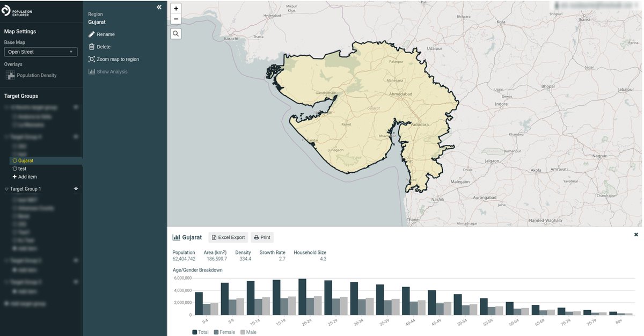This screenshot has height=336, width=644.
Task: Toggle the Population Density overlay
Action: 31,76
